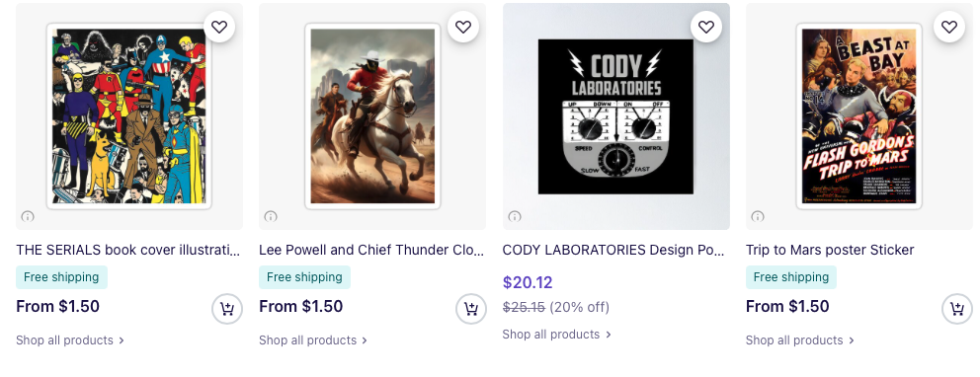This screenshot has width=980, height=377.
Task: Open info icon on Lee Powell image
Action: click(271, 216)
